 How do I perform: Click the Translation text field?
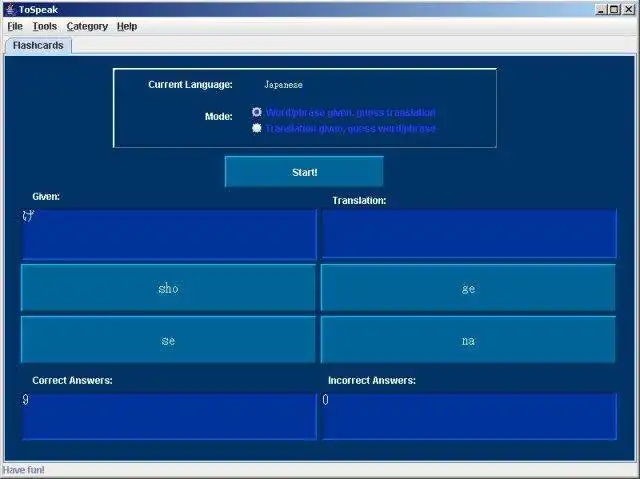pyautogui.click(x=469, y=233)
